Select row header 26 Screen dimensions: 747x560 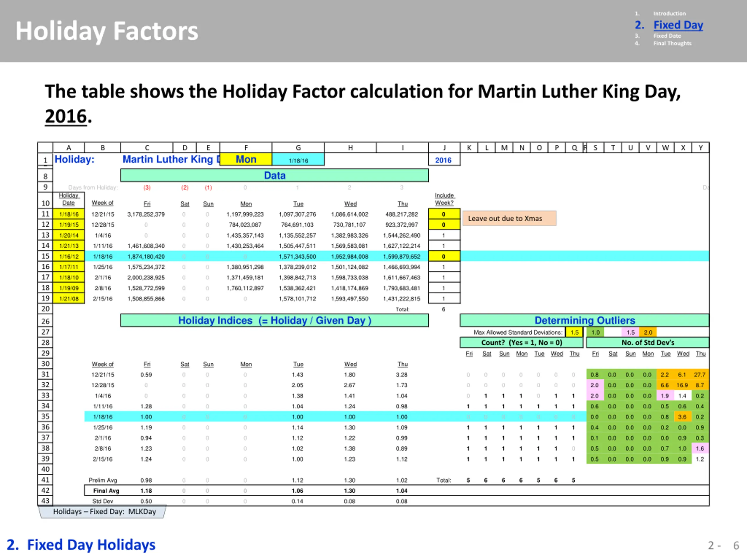click(x=45, y=321)
